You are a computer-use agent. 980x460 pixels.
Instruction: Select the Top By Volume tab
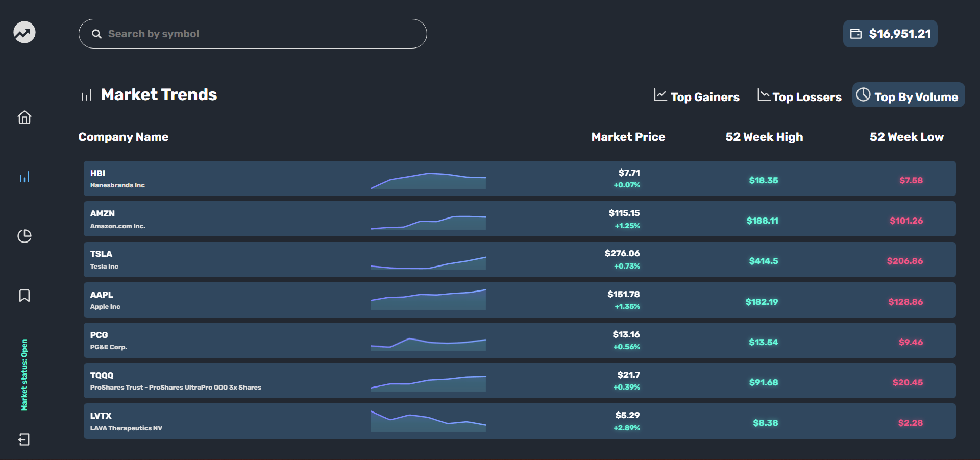[x=909, y=95]
